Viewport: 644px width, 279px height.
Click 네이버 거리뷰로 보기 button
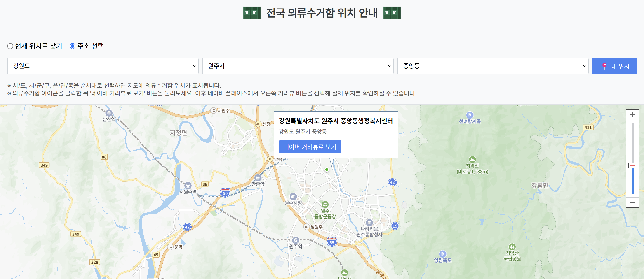pyautogui.click(x=310, y=147)
